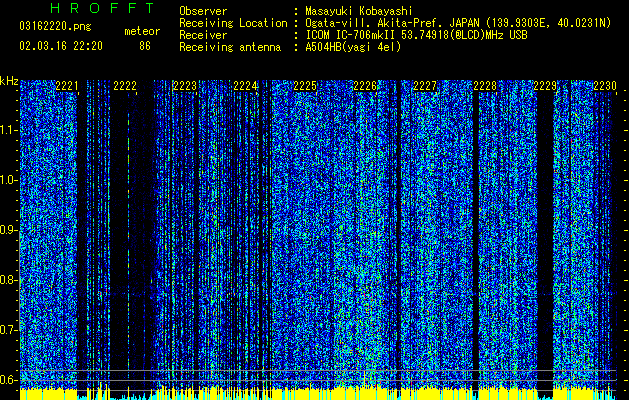Click the 'Receiving Location' label
The image size is (629, 400).
(233, 23)
